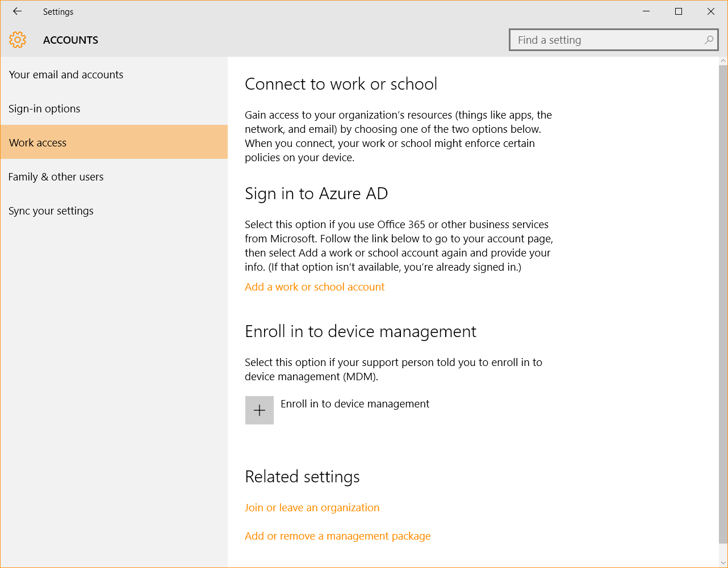Screen dimensions: 728x568
Task: Minimize the Settings window
Action: point(646,11)
